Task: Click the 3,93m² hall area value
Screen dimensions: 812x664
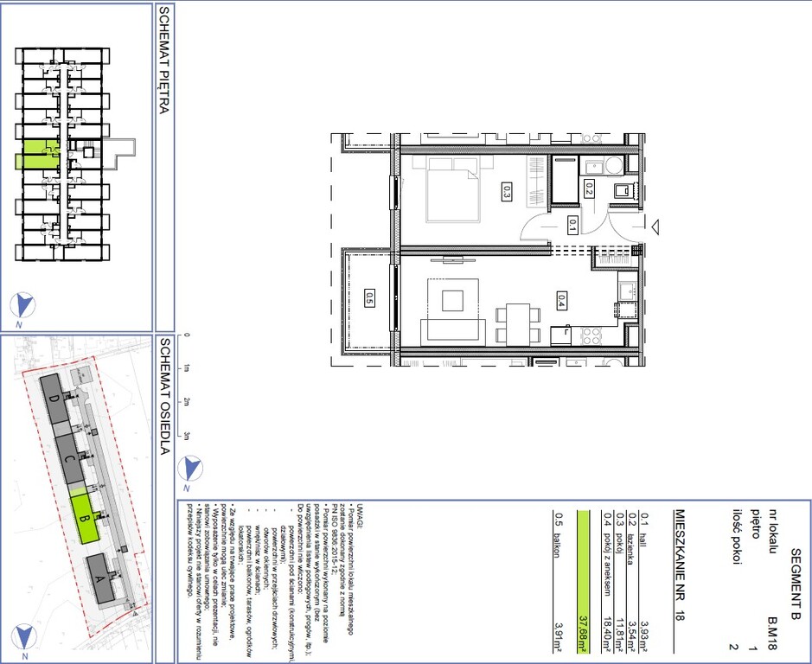Action: (x=645, y=636)
